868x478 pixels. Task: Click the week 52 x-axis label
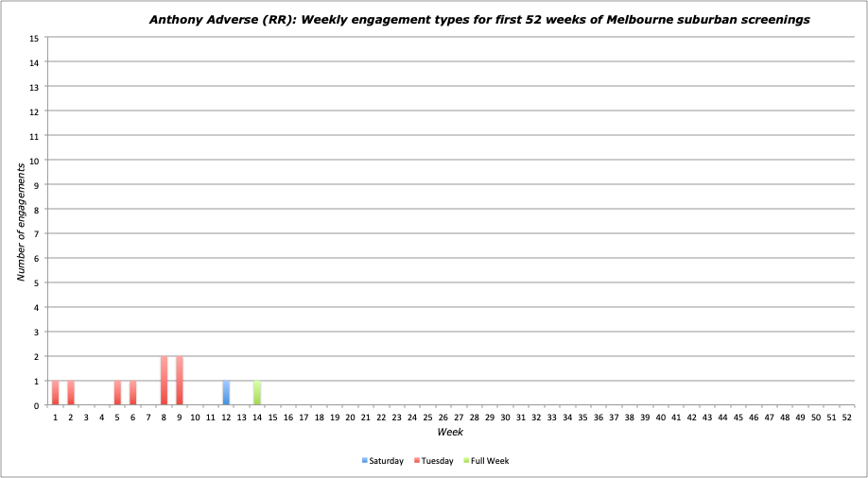[846, 417]
